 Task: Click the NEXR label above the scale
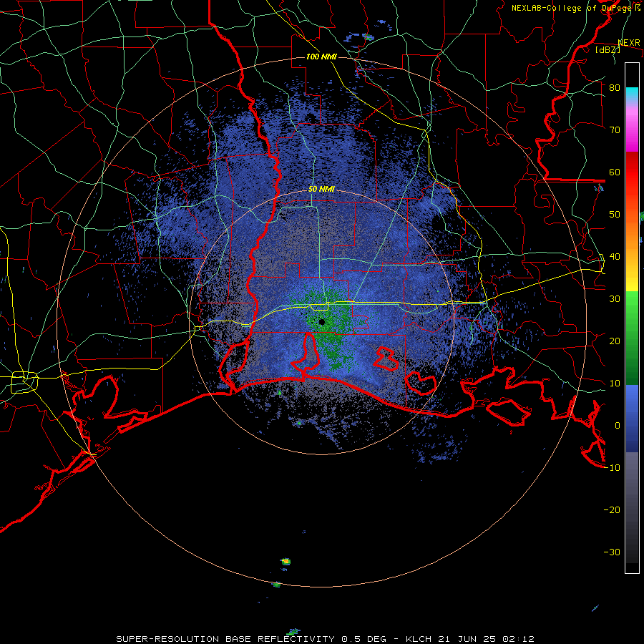click(x=629, y=43)
